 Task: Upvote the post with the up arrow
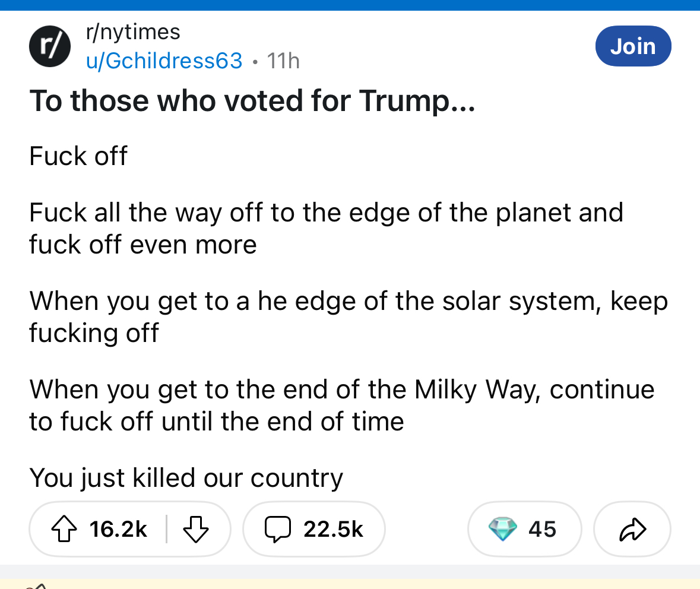point(64,529)
